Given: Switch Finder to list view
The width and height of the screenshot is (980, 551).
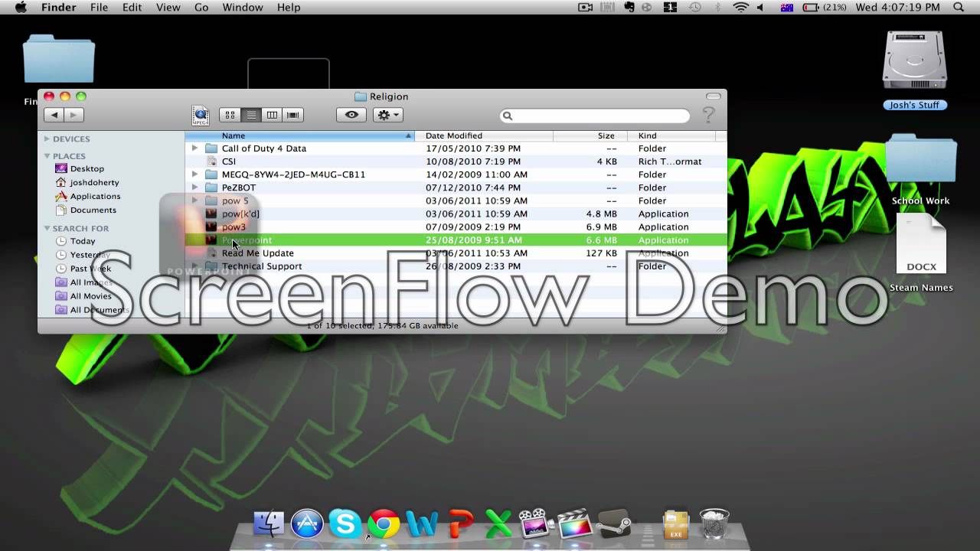Looking at the screenshot, I should click(x=251, y=115).
